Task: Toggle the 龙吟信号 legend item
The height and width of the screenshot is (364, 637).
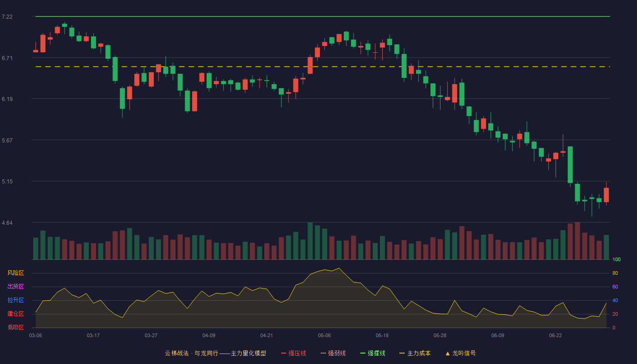Action: pos(460,353)
